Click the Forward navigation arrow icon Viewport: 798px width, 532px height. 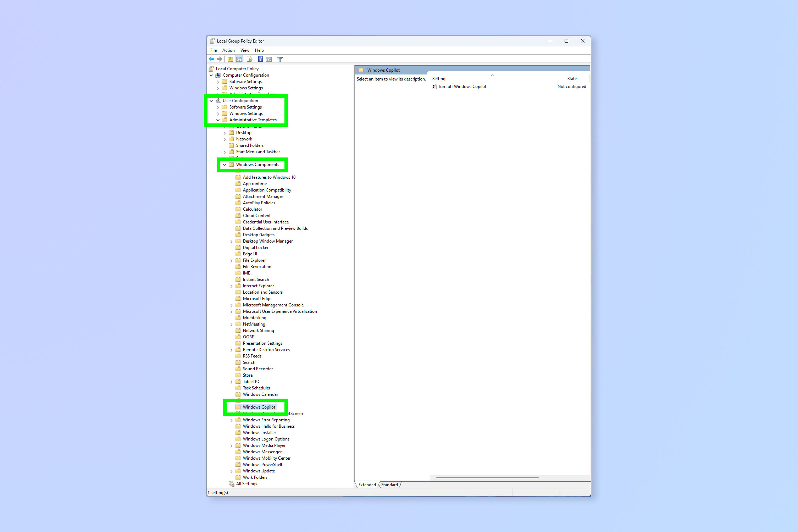[x=219, y=59]
